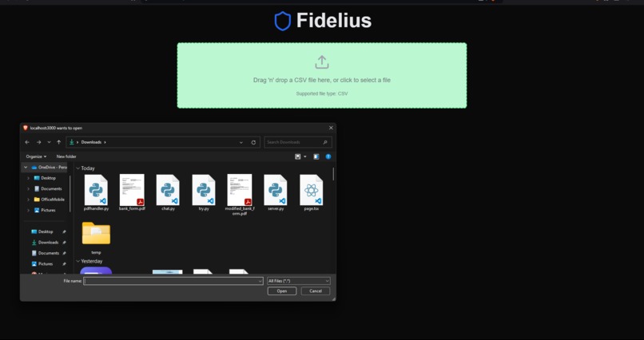Image resolution: width=644 pixels, height=340 pixels.
Task: Expand the OfficeMobile folder node
Action: point(28,200)
